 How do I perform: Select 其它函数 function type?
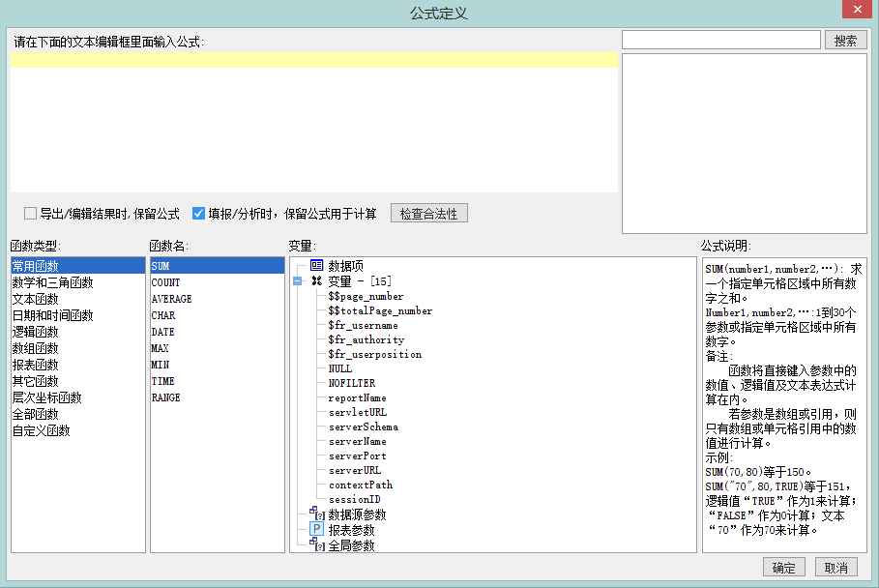78,381
